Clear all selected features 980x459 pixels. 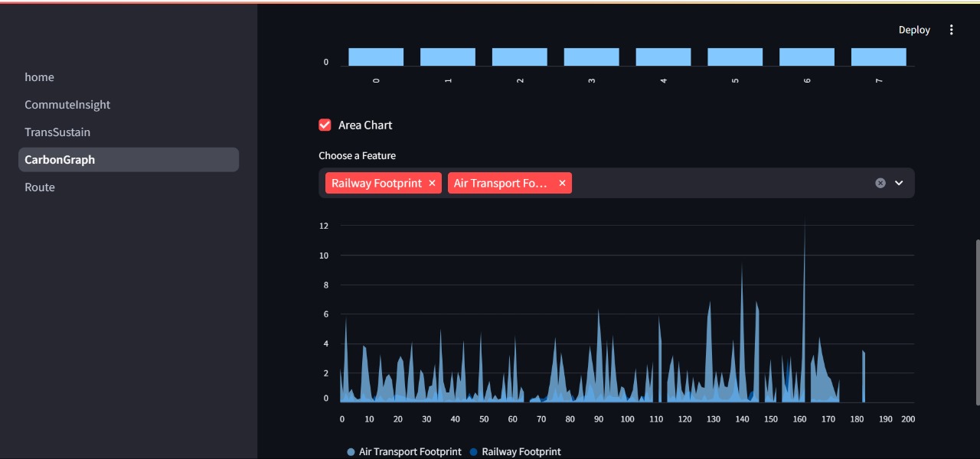click(880, 183)
